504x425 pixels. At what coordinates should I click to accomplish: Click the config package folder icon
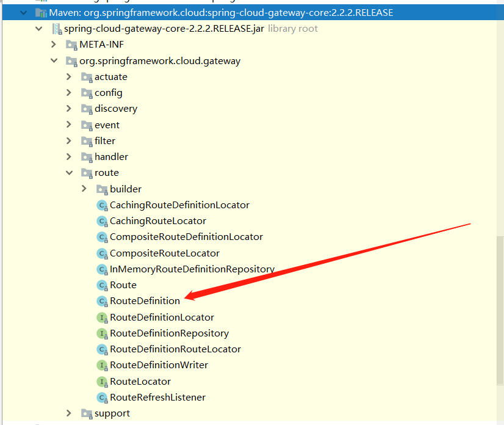point(87,93)
